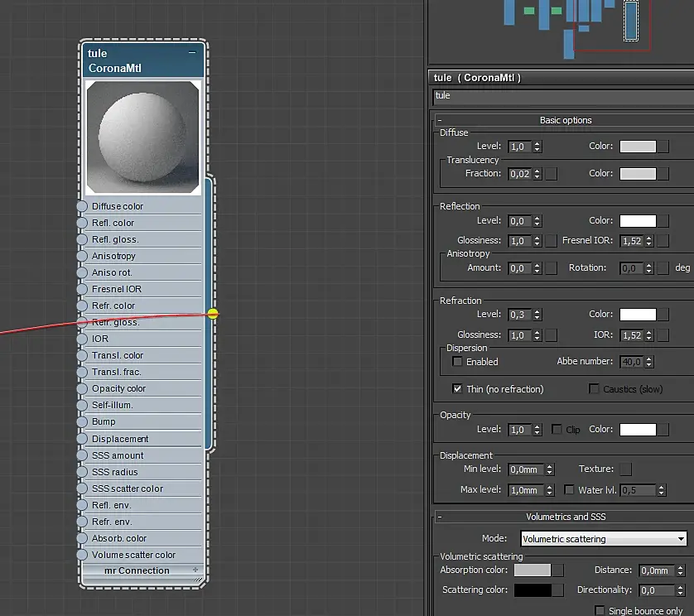Open the Volumetric scattering Mode dropdown

604,538
